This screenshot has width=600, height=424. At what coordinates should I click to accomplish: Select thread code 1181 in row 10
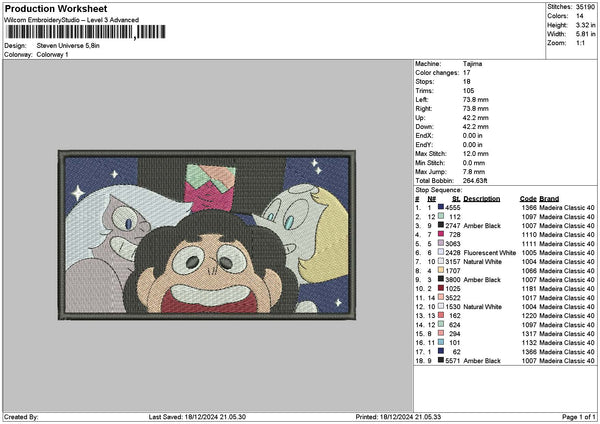[529, 289]
